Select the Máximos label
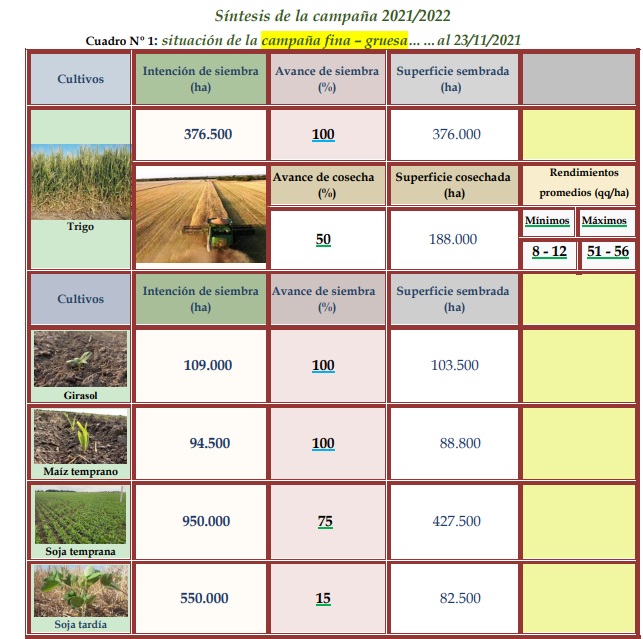 (x=607, y=220)
